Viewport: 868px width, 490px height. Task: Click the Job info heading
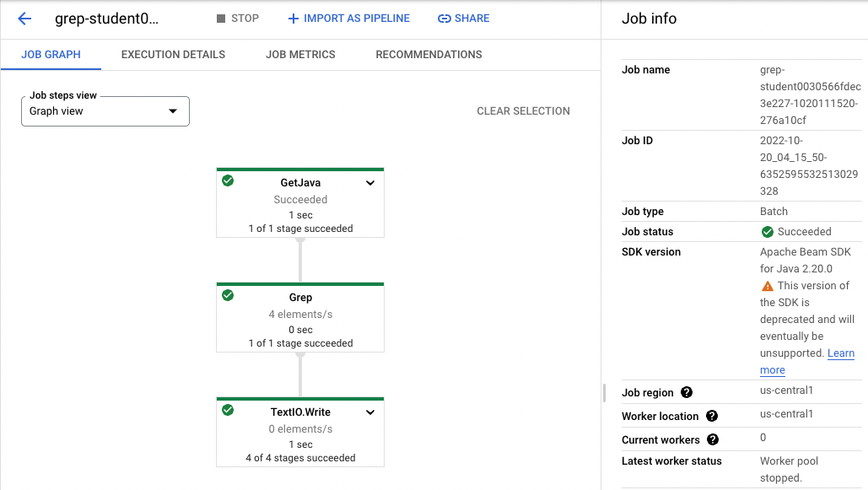[649, 19]
